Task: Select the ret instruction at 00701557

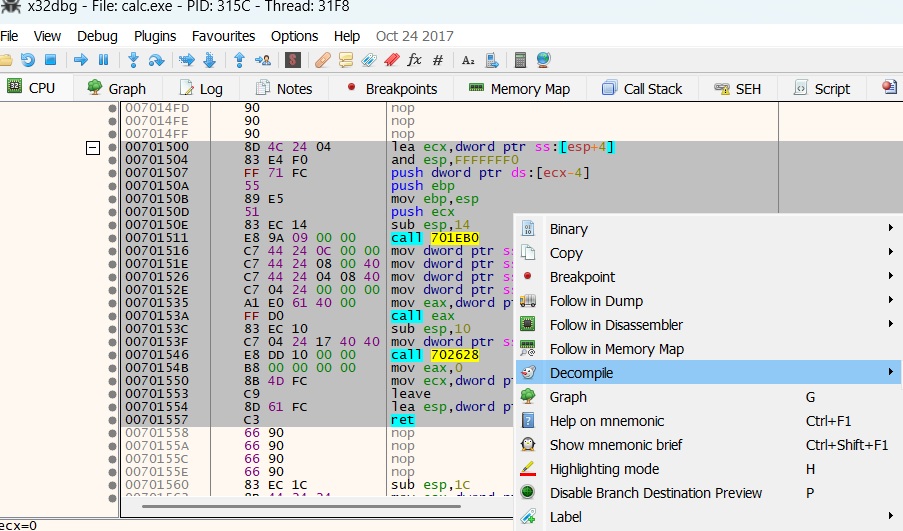Action: [x=401, y=420]
